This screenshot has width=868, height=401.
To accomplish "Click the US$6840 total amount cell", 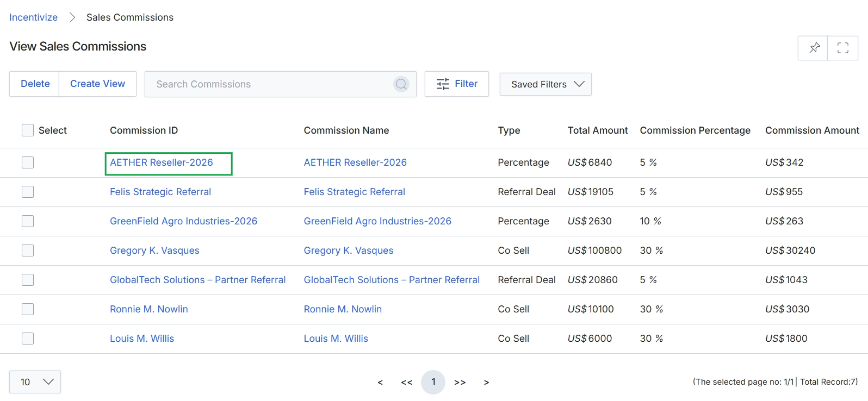I will coord(590,162).
